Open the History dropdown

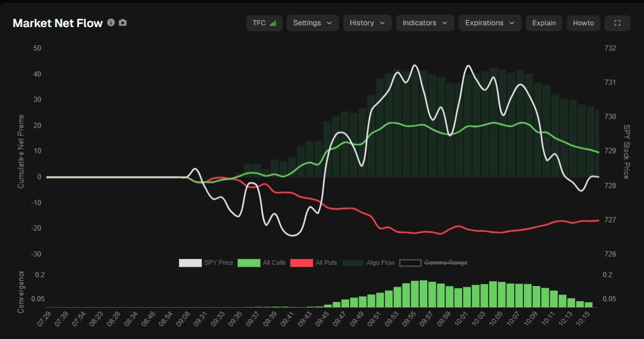(367, 23)
